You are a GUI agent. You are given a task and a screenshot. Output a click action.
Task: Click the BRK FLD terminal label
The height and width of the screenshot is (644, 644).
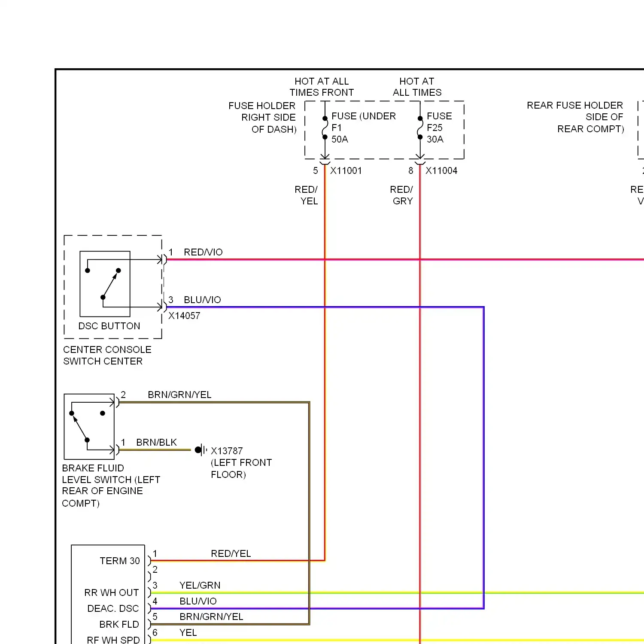119,624
